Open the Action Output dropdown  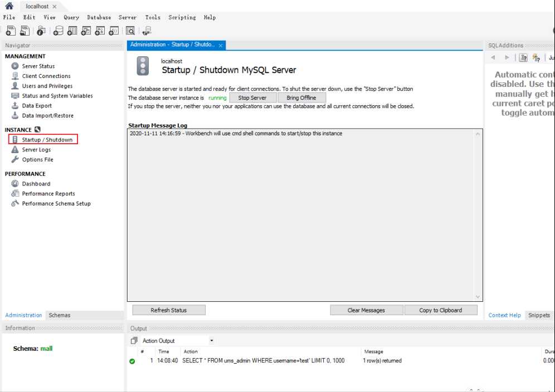tap(212, 340)
